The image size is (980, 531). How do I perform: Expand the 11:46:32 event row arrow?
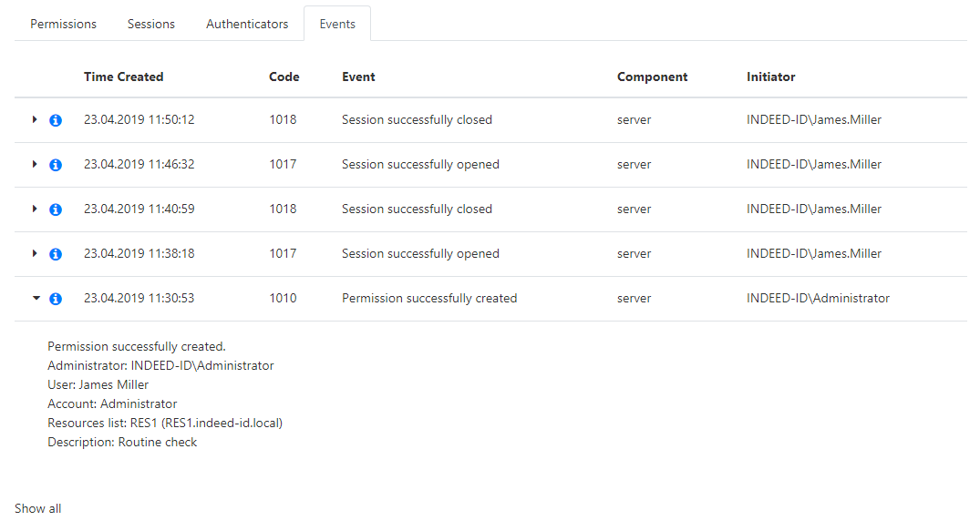coord(35,164)
